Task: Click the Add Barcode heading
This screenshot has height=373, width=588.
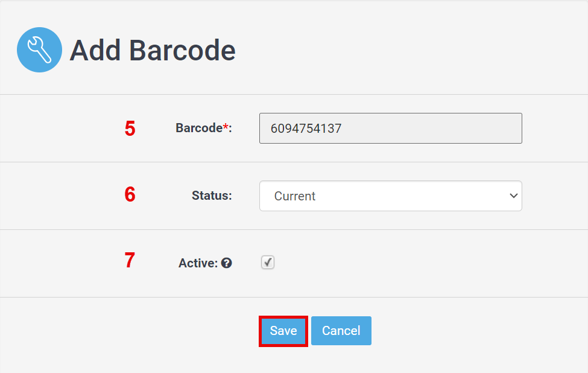Action: [x=153, y=50]
